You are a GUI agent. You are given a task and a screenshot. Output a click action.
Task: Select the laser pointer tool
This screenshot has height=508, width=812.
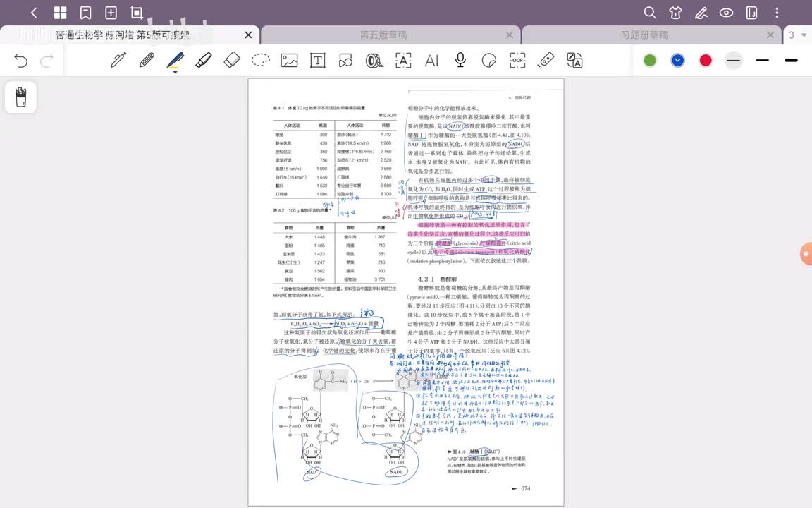546,60
